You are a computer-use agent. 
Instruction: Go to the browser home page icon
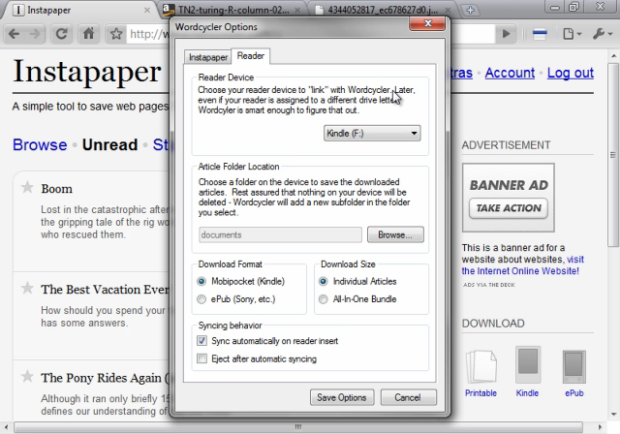[x=89, y=34]
